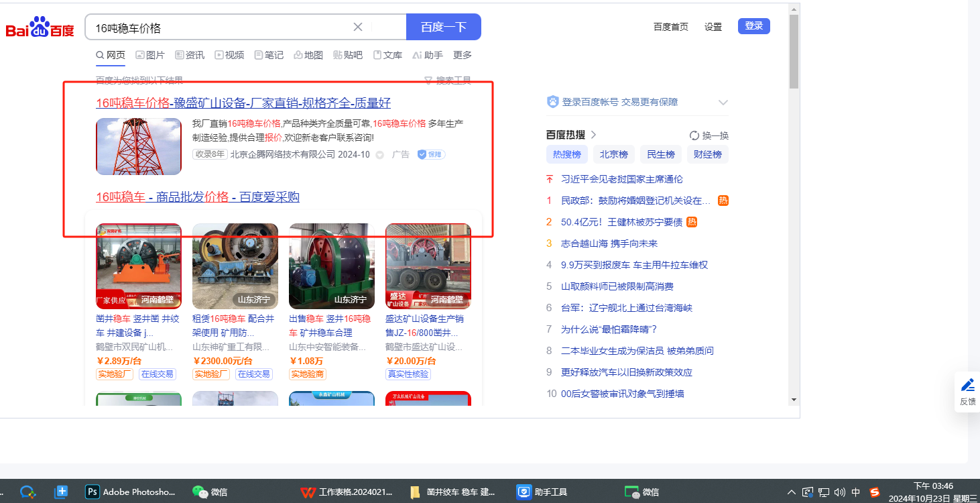Expand the 更多 search categories menu
980x503 pixels.
(463, 55)
